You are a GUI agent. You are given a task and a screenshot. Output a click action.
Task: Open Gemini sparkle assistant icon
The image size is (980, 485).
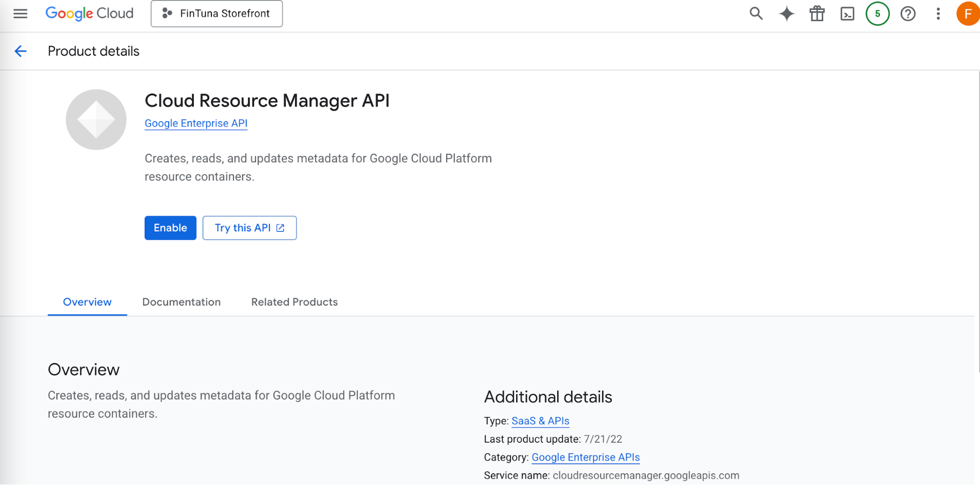(x=786, y=14)
